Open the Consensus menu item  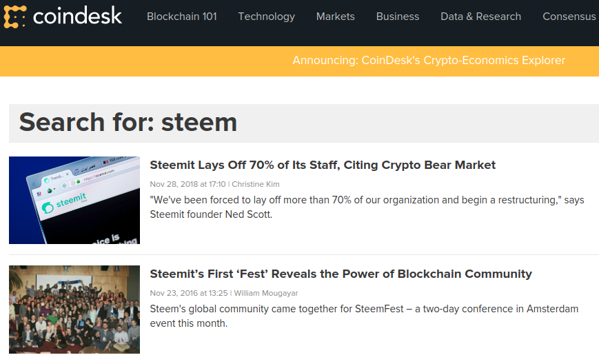(x=569, y=17)
